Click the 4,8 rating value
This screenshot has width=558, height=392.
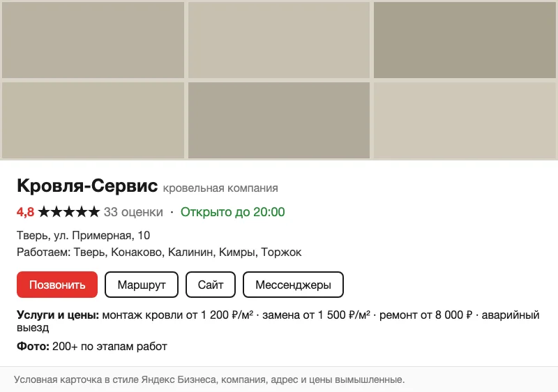click(25, 212)
